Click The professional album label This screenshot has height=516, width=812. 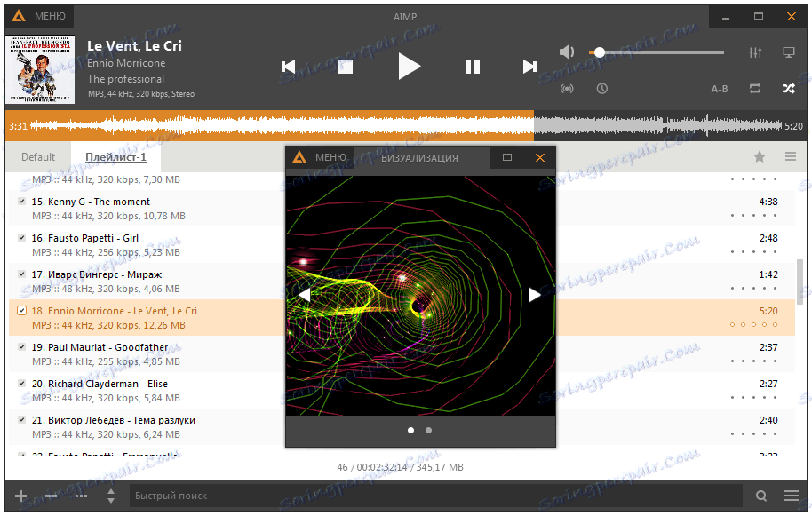point(125,79)
